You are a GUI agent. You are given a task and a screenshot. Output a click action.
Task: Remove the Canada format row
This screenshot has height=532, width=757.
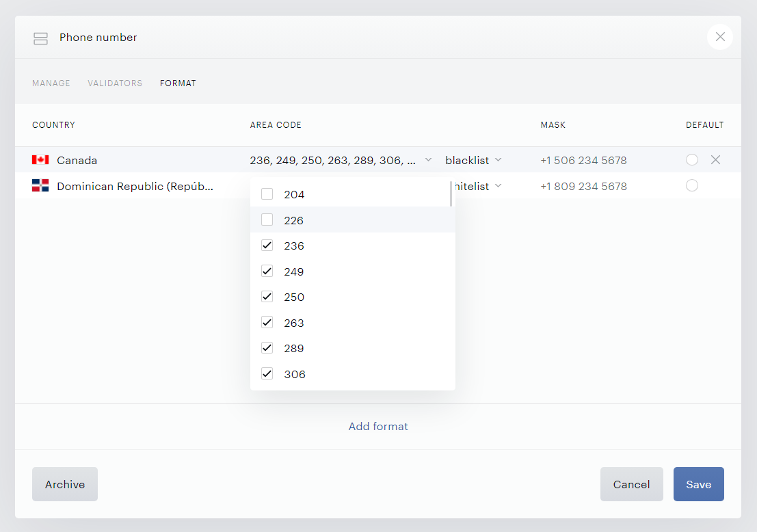tap(715, 160)
